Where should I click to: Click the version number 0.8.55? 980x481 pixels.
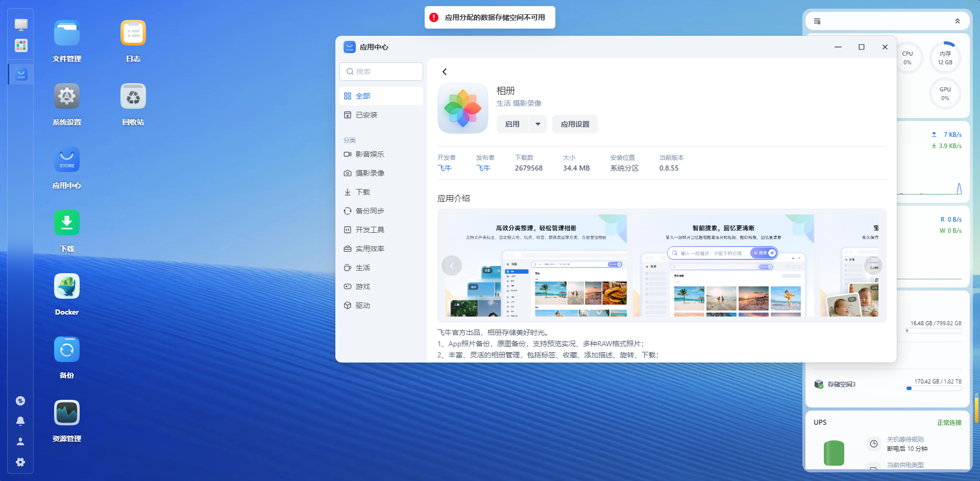669,168
